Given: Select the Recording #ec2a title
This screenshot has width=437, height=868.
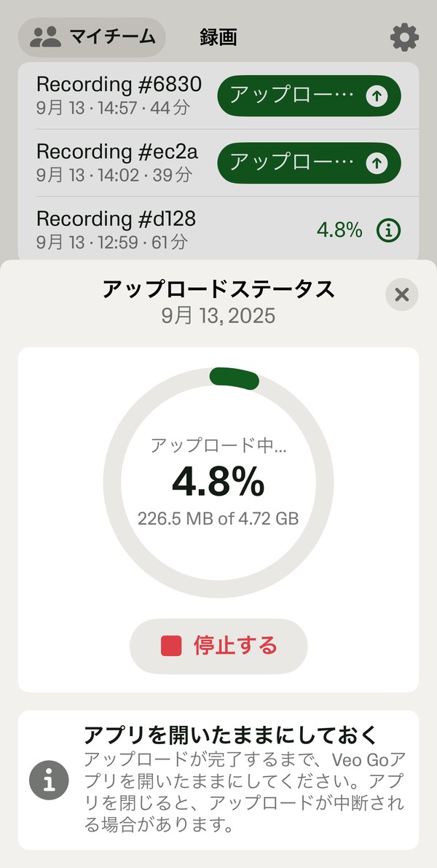Looking at the screenshot, I should (117, 151).
